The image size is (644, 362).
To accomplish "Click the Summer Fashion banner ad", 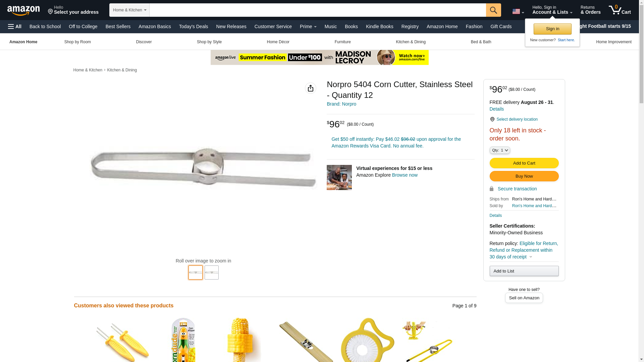I will click(x=319, y=57).
